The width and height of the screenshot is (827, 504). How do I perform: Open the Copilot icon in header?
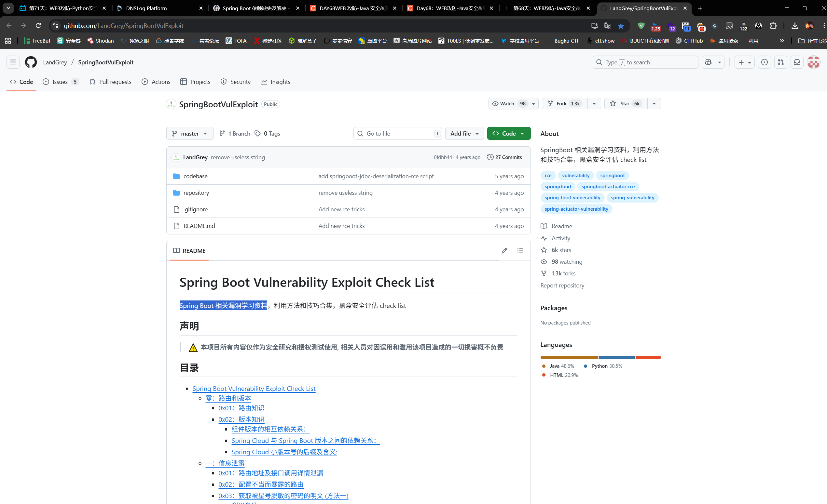click(x=708, y=62)
